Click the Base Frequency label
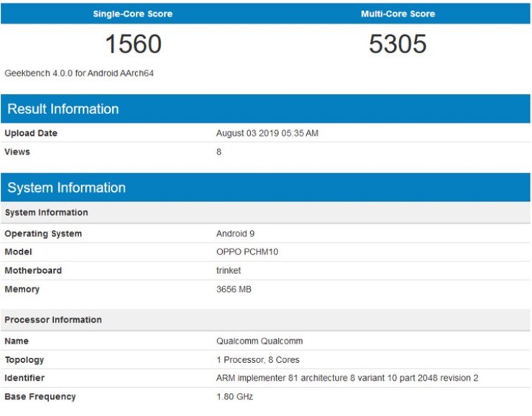This screenshot has height=416, width=532. coord(40,397)
